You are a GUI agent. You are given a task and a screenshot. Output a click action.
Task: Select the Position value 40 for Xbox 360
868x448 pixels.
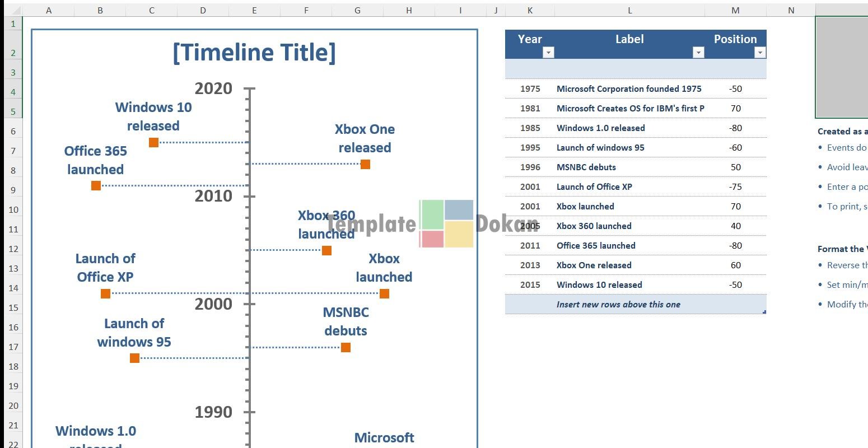coord(735,226)
